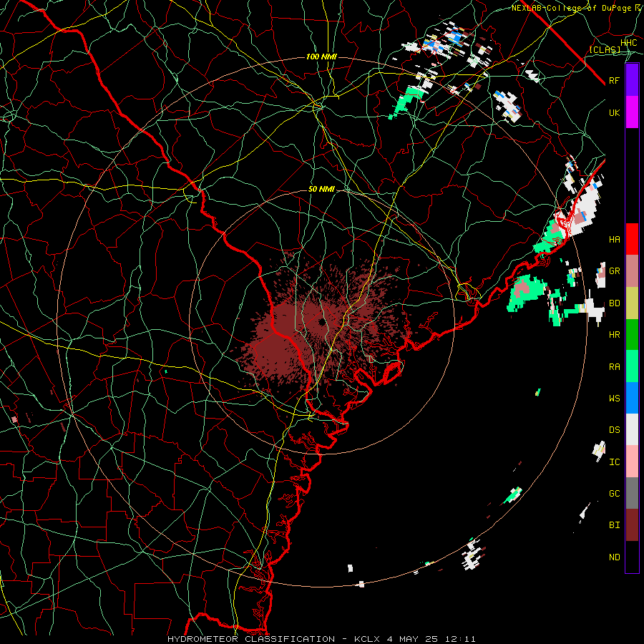Select the GR legend label
The image size is (644, 644).
tap(615, 271)
